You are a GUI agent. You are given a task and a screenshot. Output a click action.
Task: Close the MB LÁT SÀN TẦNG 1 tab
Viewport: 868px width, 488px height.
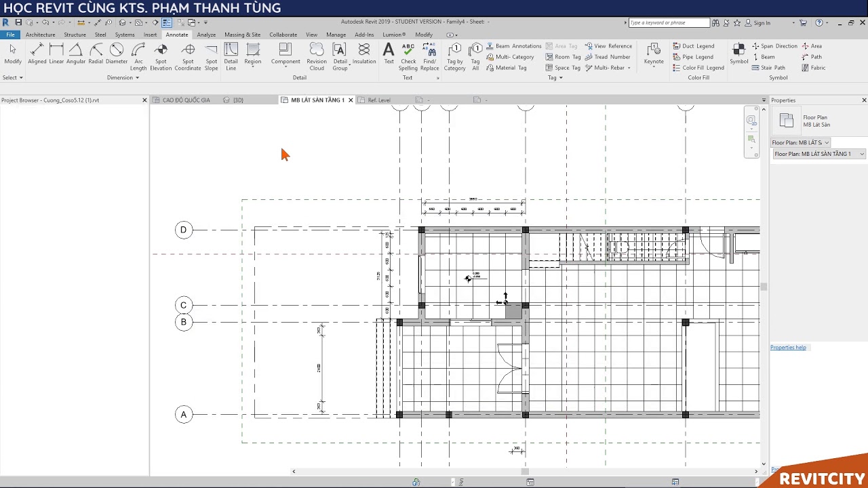click(x=351, y=100)
